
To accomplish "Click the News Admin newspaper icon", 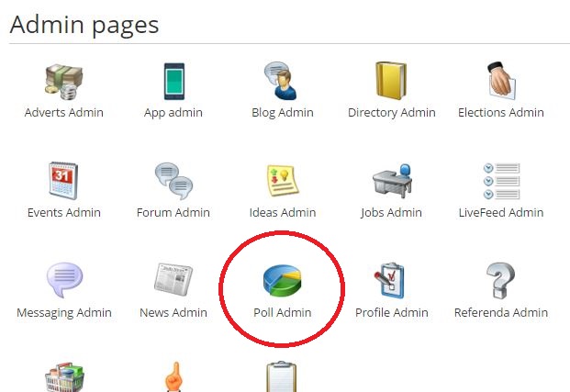I will click(173, 279).
